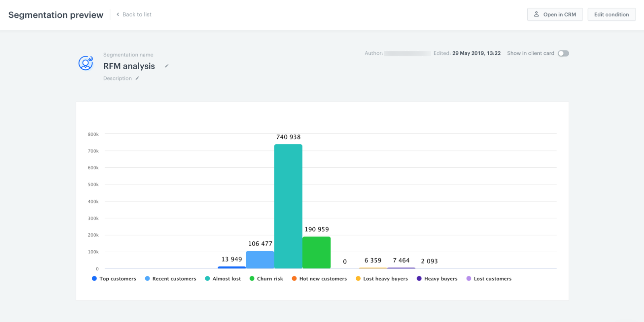This screenshot has width=644, height=322.
Task: Toggle Show in client card switch
Action: [563, 53]
